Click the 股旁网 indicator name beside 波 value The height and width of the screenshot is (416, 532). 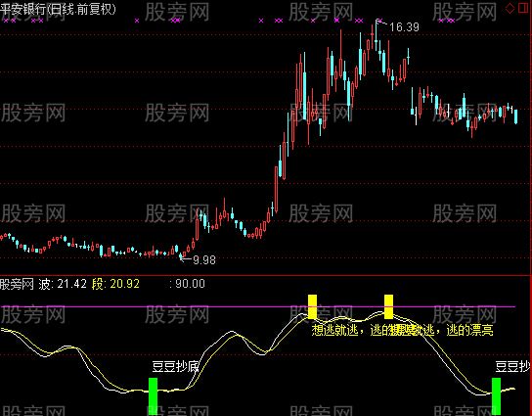click(x=17, y=284)
